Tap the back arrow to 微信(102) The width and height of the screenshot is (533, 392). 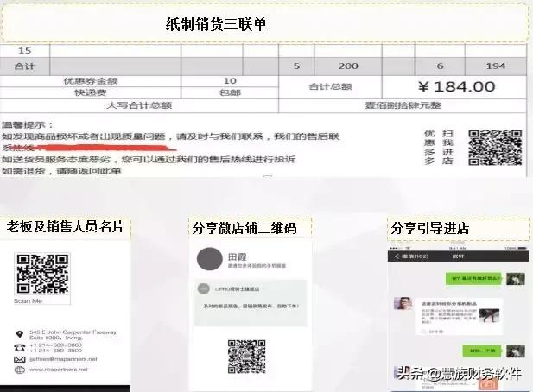coord(397,256)
